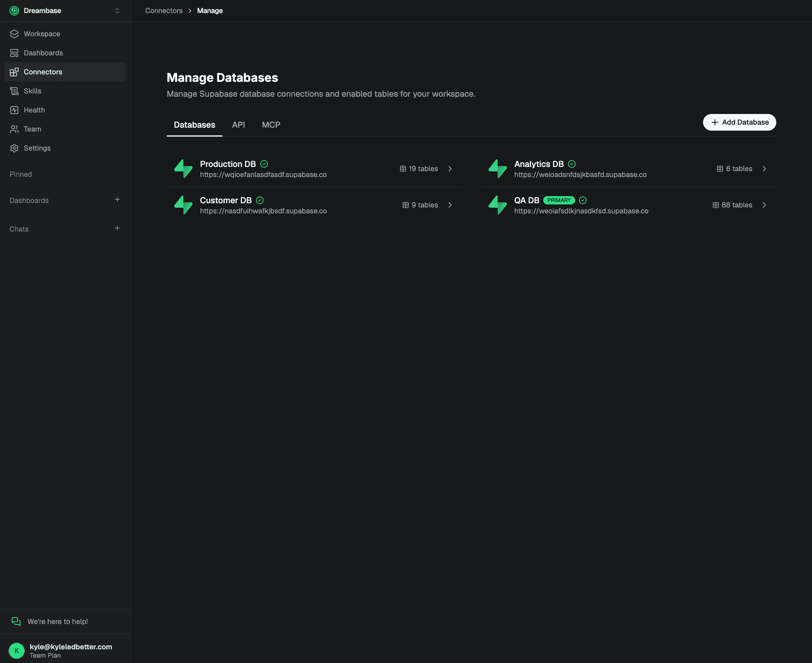
Task: Click the table icon beside 6 tables
Action: pos(720,169)
